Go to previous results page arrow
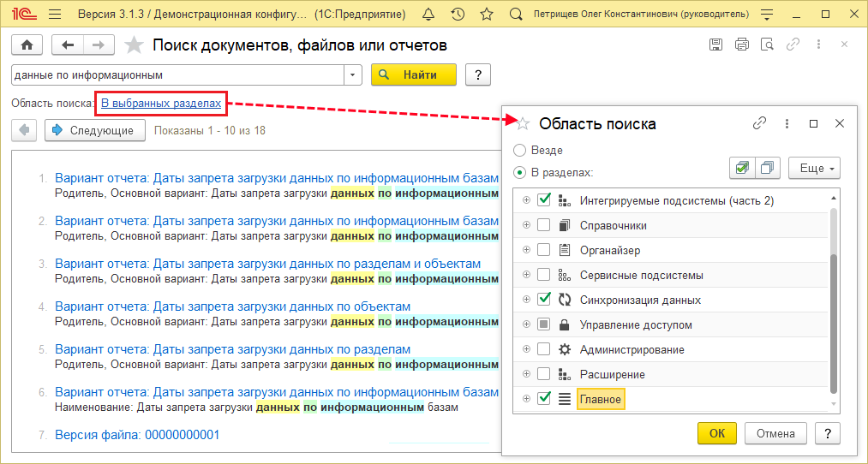 pos(24,130)
